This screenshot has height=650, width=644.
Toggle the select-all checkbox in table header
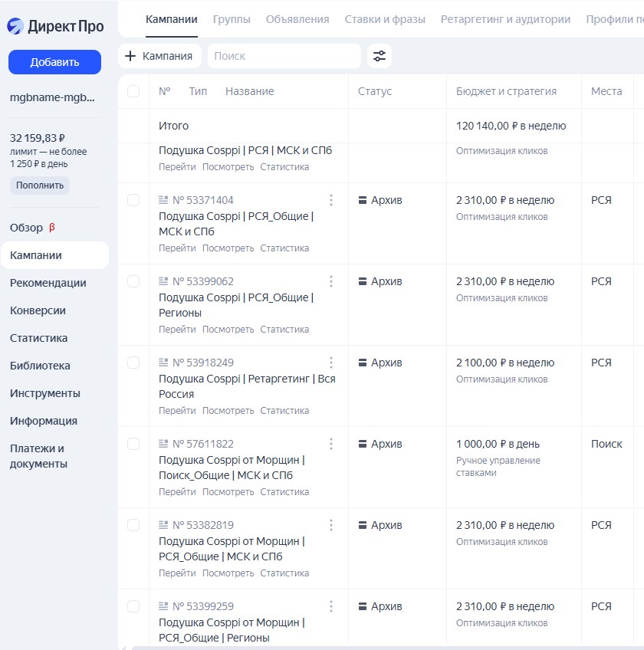click(x=133, y=91)
